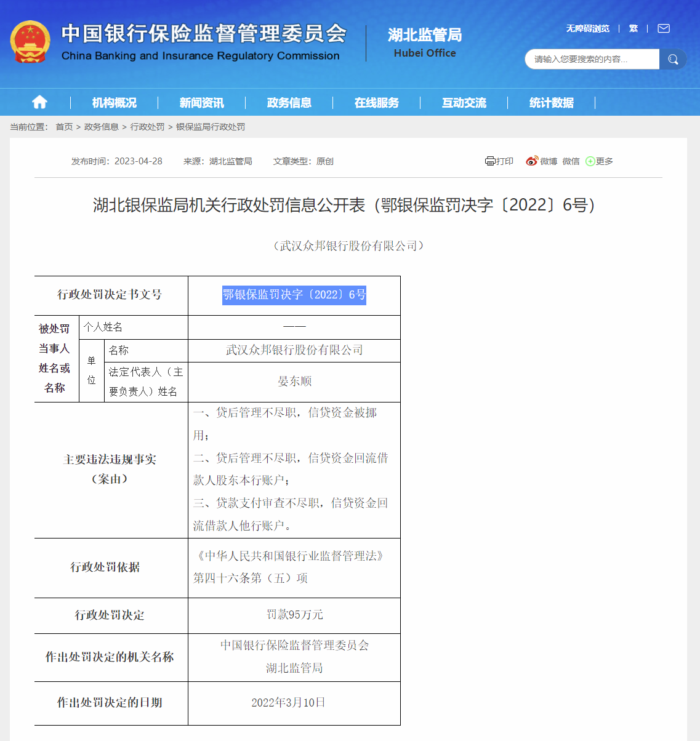The height and width of the screenshot is (741, 700).
Task: Click 政务信息 breadcrumb link
Action: coord(102,127)
